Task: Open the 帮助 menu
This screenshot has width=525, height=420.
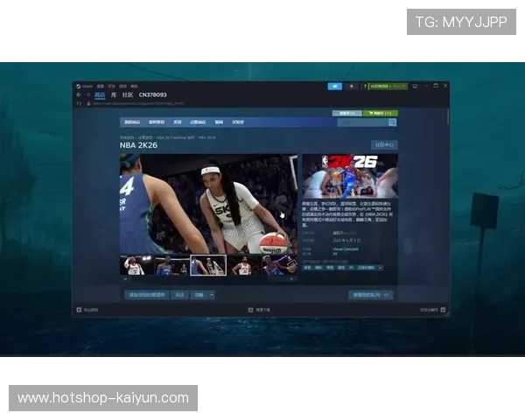Action: point(134,86)
